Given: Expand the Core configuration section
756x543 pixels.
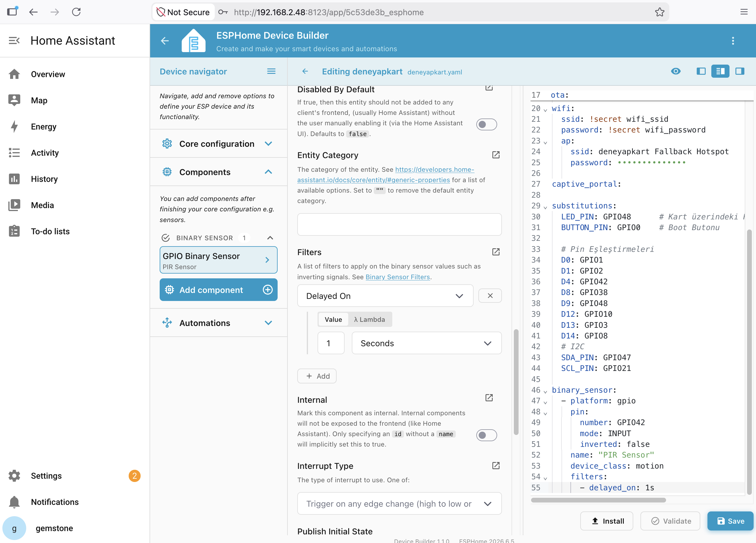Looking at the screenshot, I should tap(218, 144).
